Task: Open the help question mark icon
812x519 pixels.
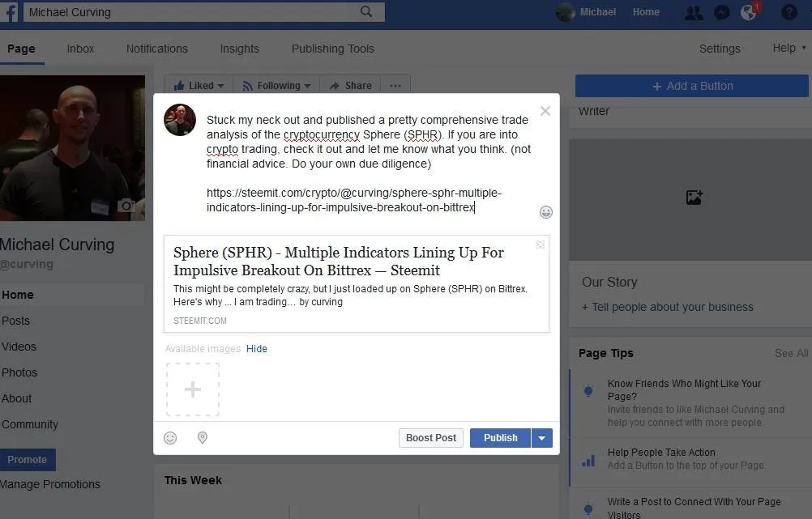Action: tap(788, 12)
